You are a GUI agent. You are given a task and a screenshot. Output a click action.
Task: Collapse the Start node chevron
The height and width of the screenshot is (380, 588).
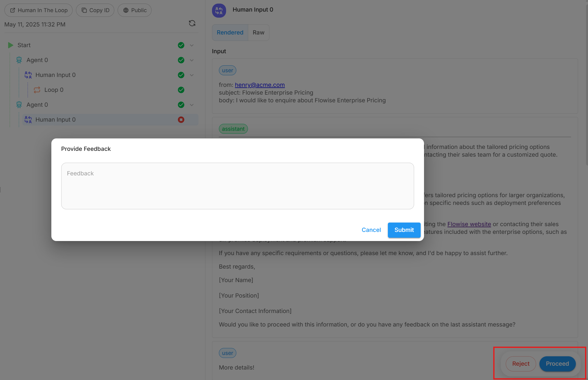pos(192,45)
